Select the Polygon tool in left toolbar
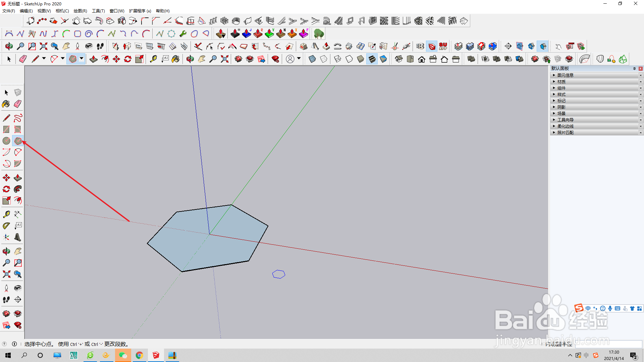644x362 pixels. (x=18, y=141)
